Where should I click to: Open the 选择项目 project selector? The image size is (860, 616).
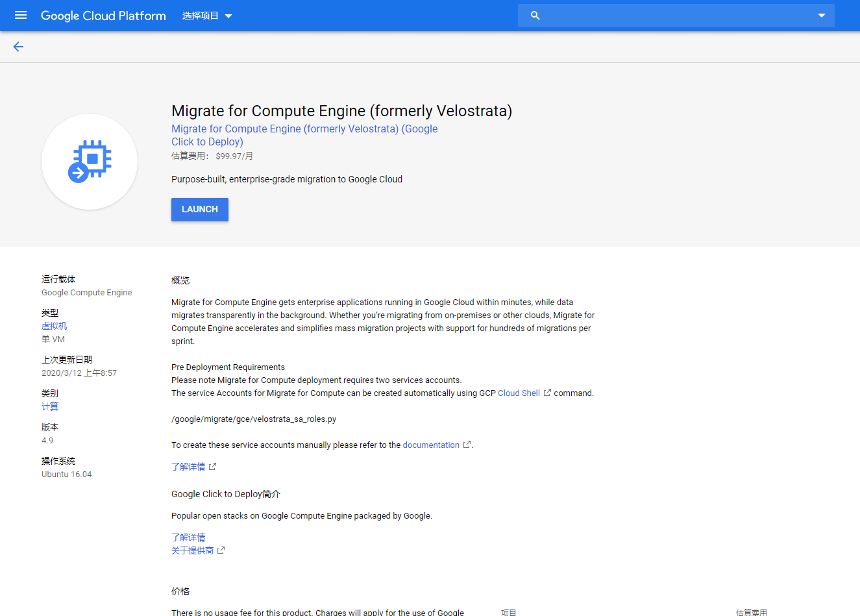pyautogui.click(x=207, y=16)
